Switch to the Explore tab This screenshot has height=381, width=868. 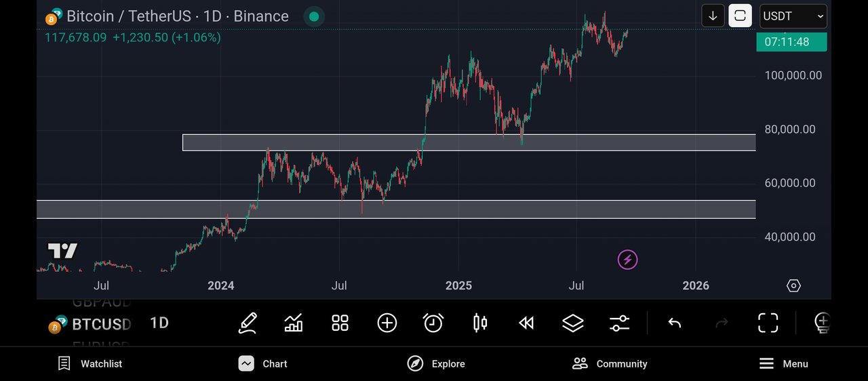pyautogui.click(x=436, y=363)
